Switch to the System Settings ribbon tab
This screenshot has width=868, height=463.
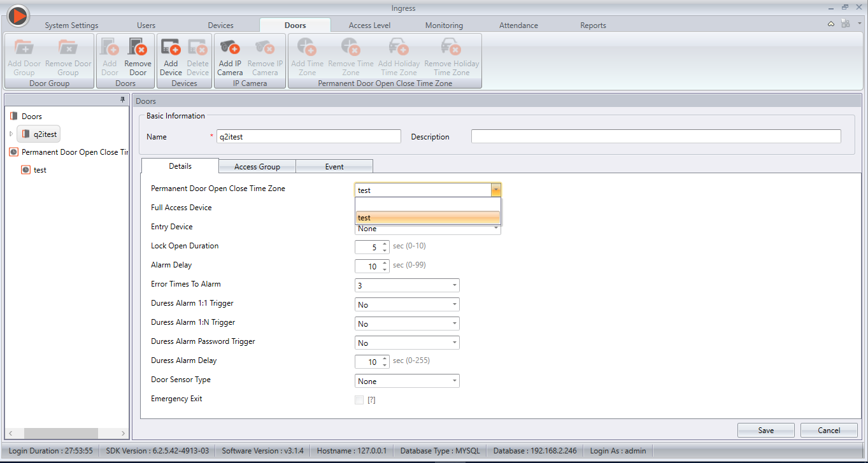(x=71, y=25)
